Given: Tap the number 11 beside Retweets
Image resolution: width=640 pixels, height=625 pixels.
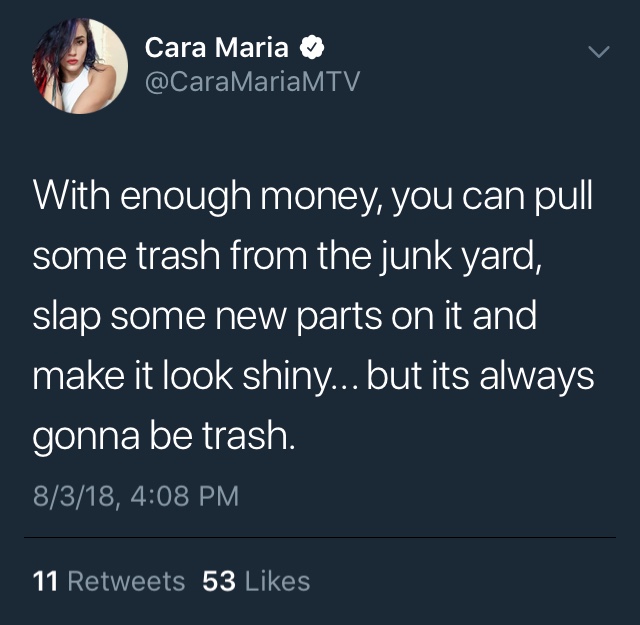Looking at the screenshot, I should pyautogui.click(x=45, y=581).
